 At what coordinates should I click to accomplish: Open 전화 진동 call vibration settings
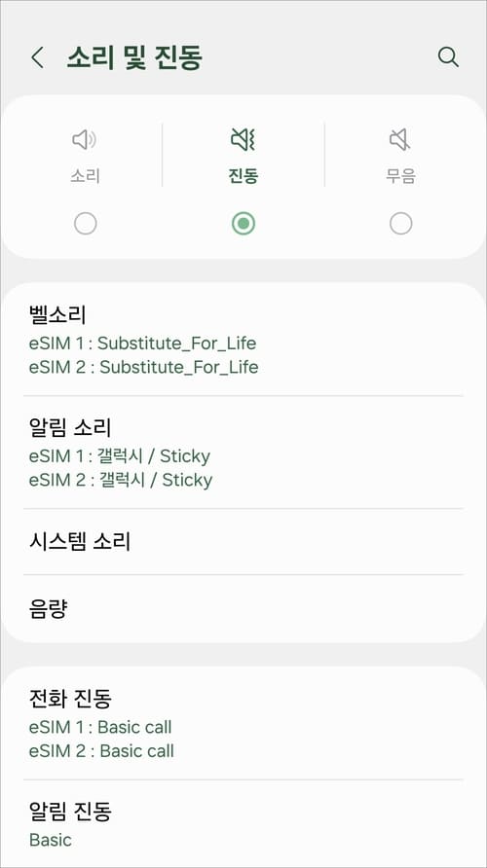point(243,724)
